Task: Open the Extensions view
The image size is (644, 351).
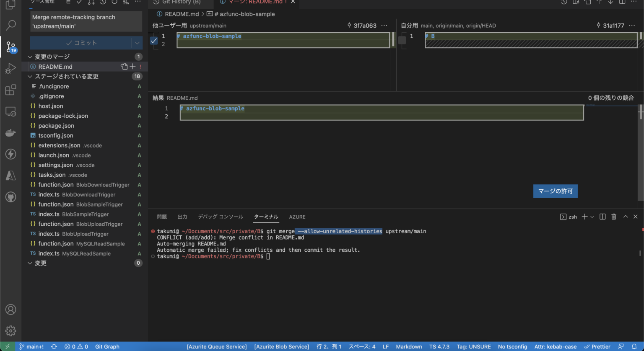Action: pos(10,90)
